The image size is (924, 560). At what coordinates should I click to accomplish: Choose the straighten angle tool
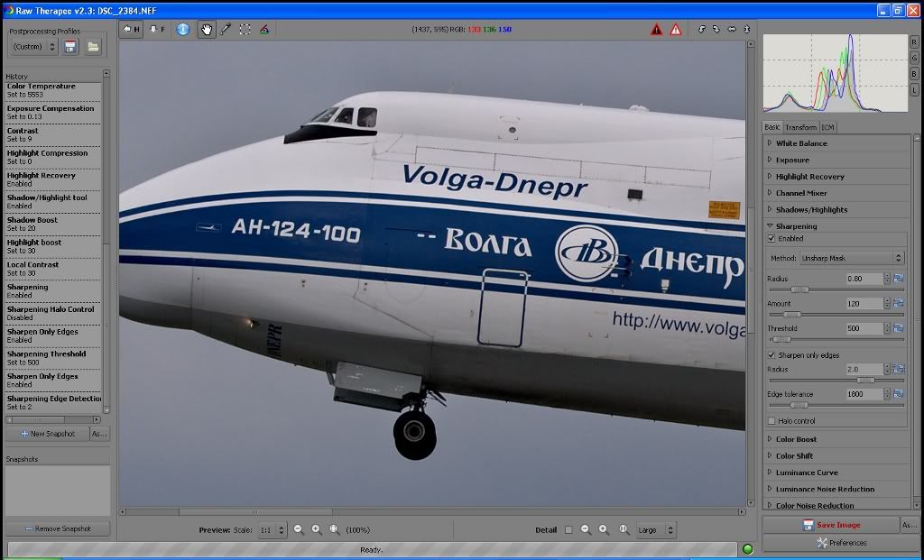pyautogui.click(x=264, y=30)
